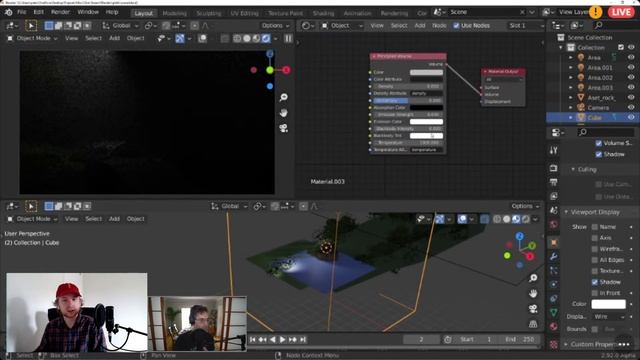Enable the Show Axis checkbox
The height and width of the screenshot is (360, 640).
pos(595,238)
